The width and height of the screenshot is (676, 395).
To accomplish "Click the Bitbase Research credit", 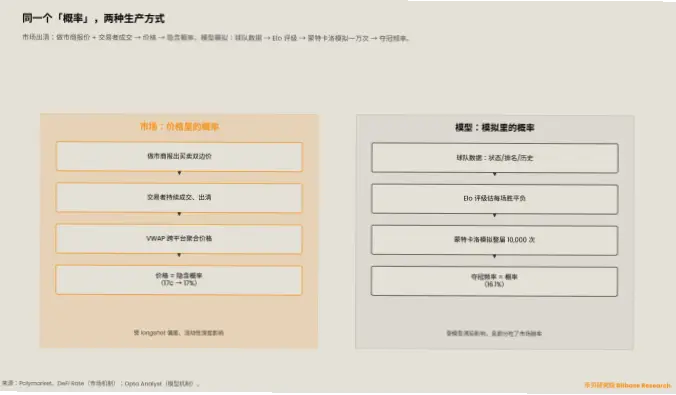I will 628,385.
